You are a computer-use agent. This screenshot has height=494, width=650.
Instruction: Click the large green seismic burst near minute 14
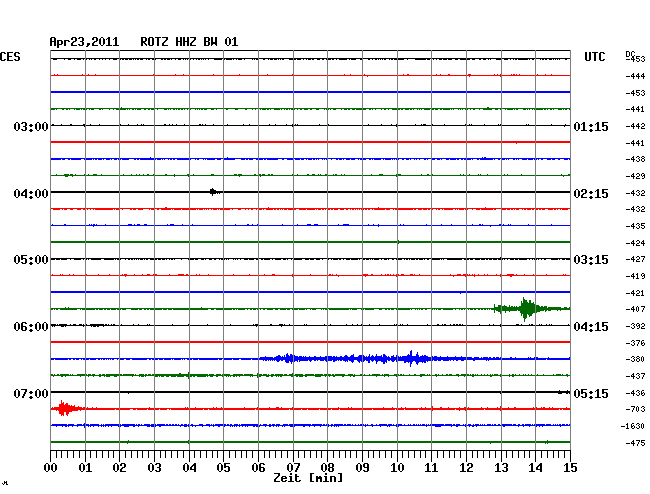pos(526,309)
